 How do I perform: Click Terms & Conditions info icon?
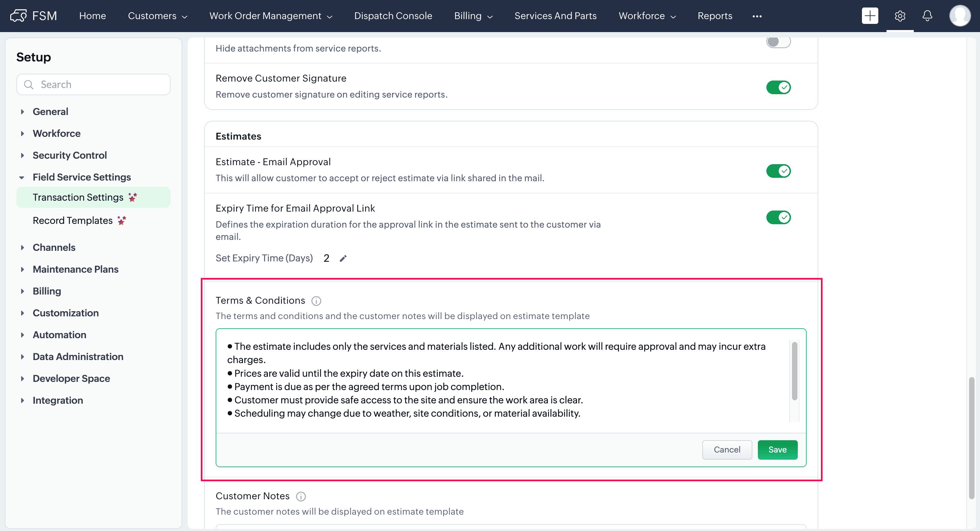click(x=316, y=301)
